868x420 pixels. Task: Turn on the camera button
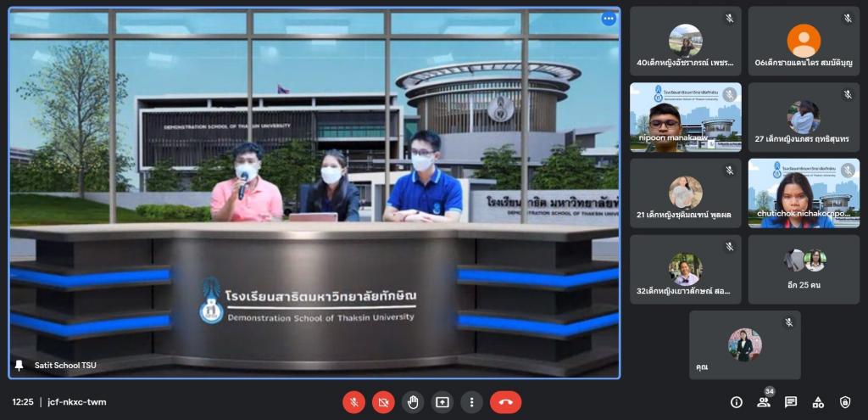383,402
